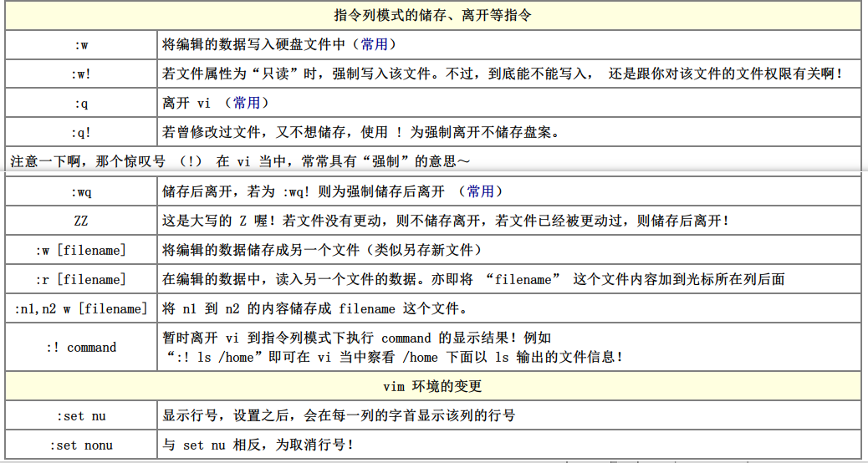Select the :set nu command cell

(x=81, y=415)
